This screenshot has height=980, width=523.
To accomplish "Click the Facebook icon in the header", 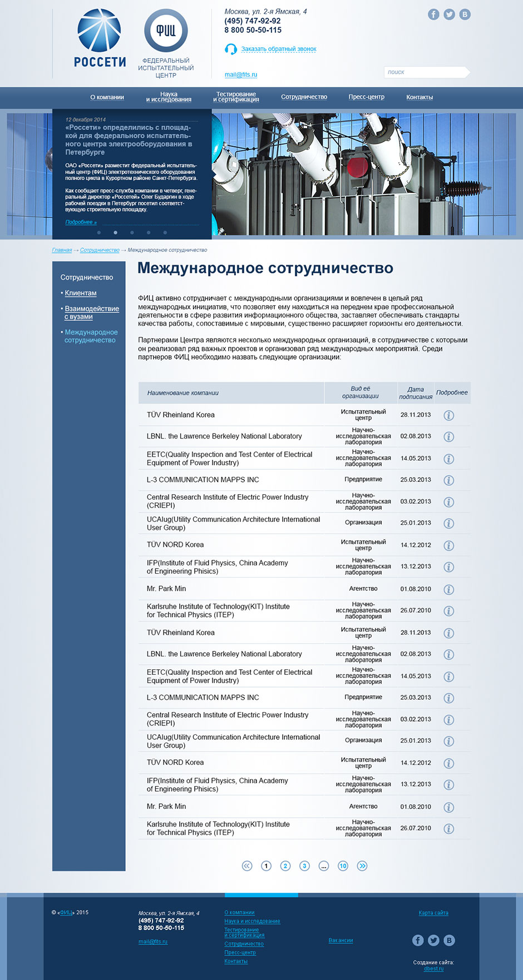I will [433, 14].
